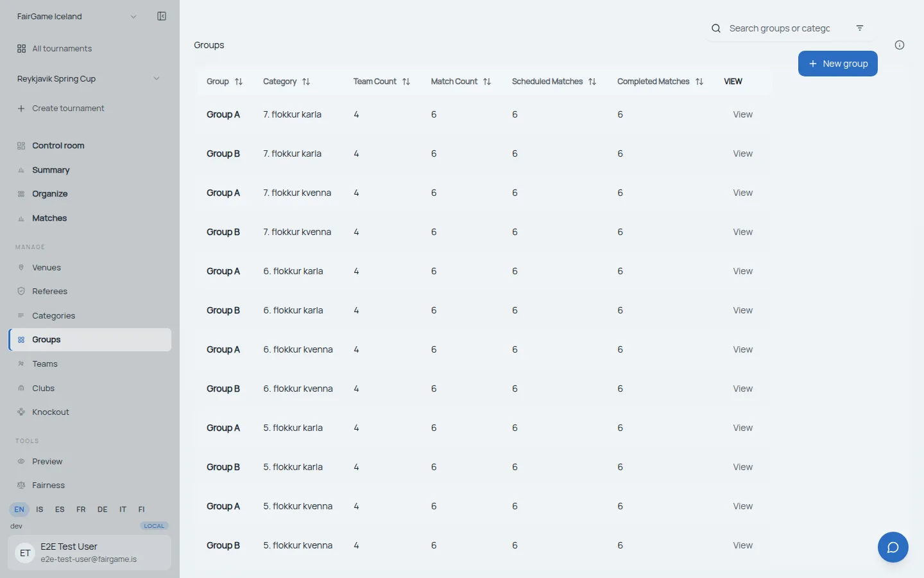
Task: Sort by Team Count column arrows
Action: coord(406,82)
